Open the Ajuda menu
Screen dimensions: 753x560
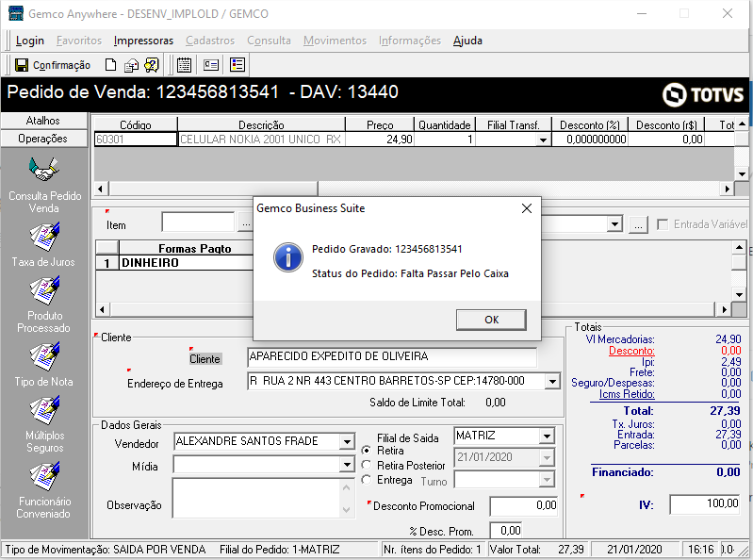(467, 41)
